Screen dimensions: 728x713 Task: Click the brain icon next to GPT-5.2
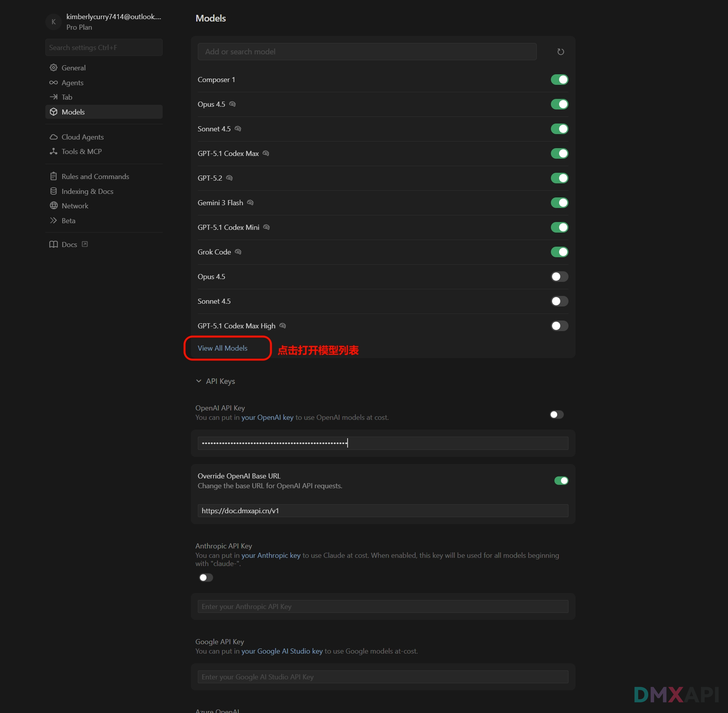pyautogui.click(x=230, y=178)
